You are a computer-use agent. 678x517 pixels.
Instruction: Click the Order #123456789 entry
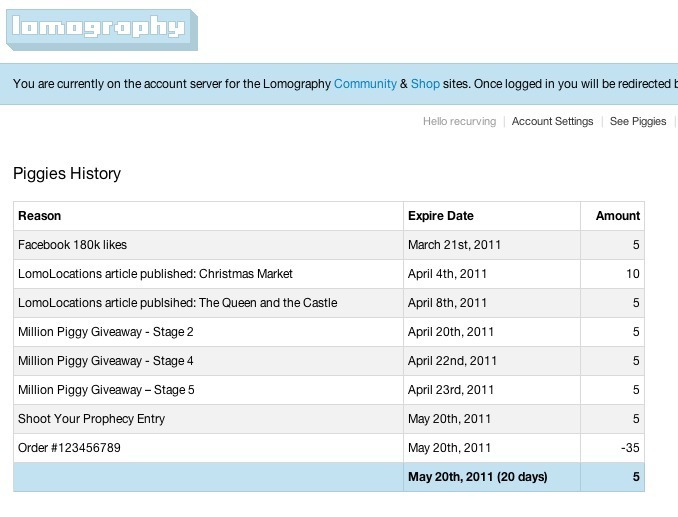69,448
